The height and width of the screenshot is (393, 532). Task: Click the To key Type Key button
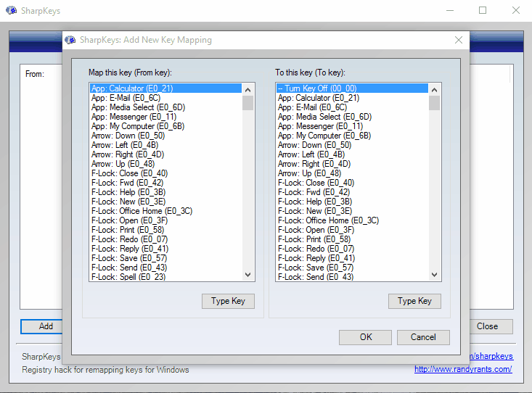click(414, 301)
